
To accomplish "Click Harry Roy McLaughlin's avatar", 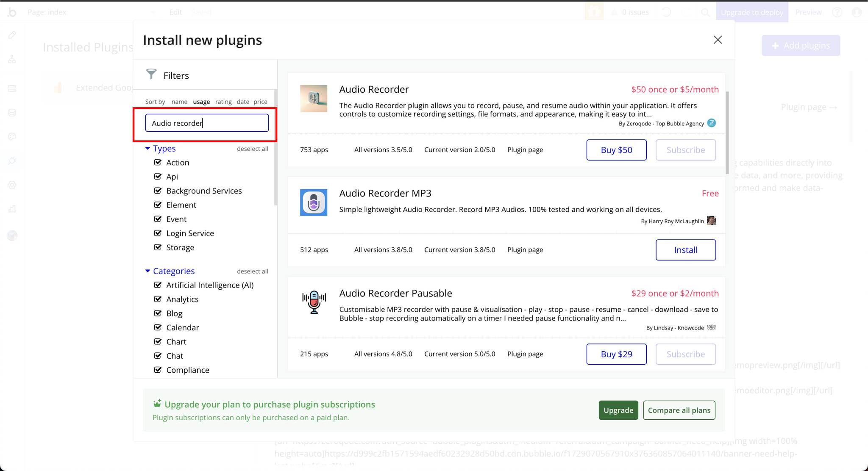I will 712,221.
